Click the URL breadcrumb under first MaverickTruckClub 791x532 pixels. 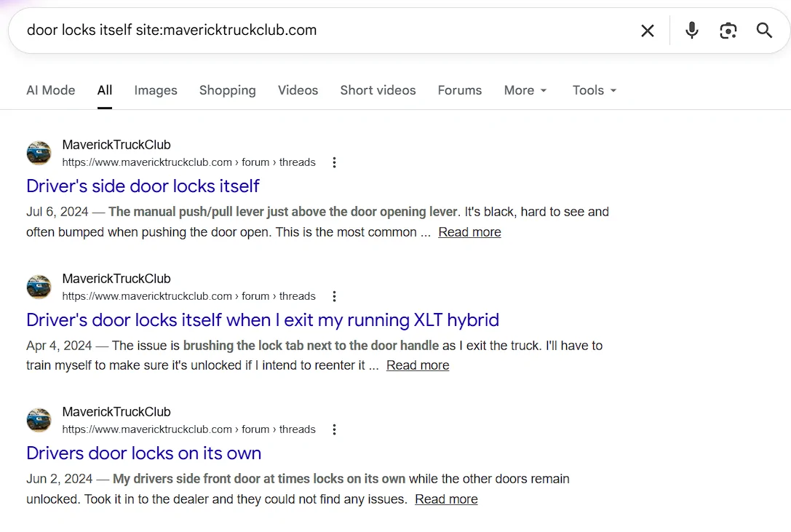tap(188, 162)
